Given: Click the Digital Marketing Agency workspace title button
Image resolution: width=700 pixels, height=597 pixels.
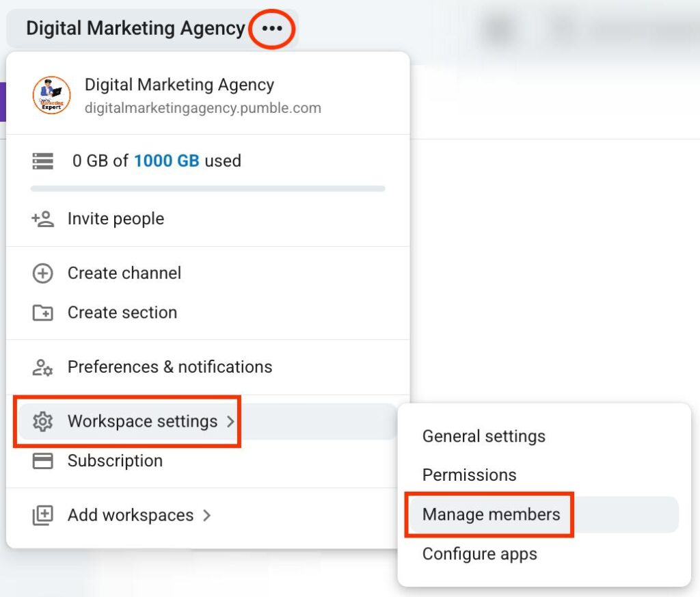Looking at the screenshot, I should (x=152, y=29).
